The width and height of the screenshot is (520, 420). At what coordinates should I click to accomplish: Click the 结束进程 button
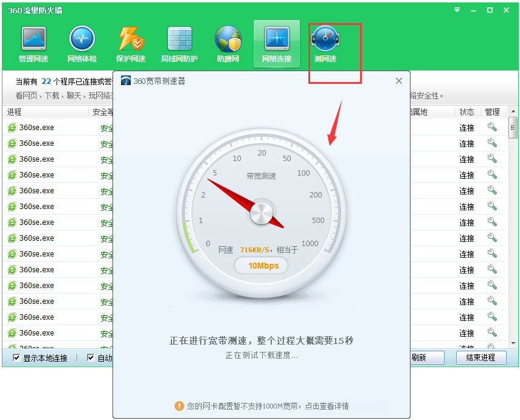(x=481, y=357)
